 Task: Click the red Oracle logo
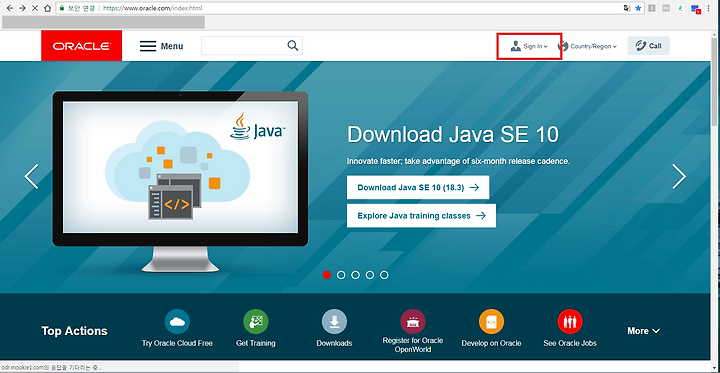pos(81,46)
